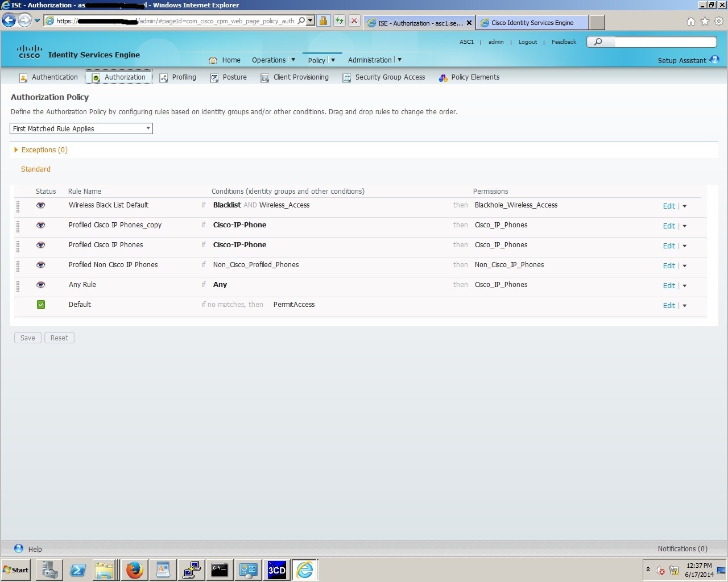Click the Save button
Viewport: 728px width, 582px height.
(28, 338)
